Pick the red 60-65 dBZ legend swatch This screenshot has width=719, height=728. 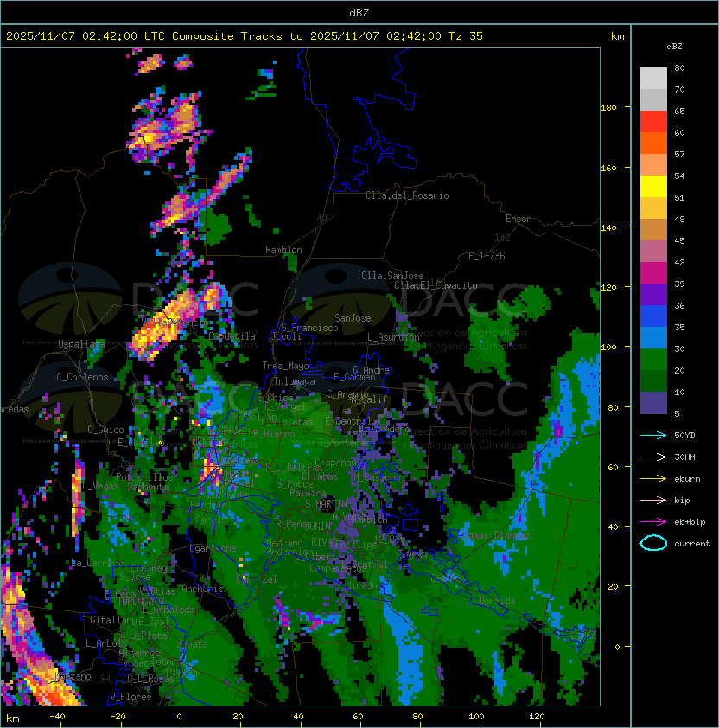(x=653, y=122)
